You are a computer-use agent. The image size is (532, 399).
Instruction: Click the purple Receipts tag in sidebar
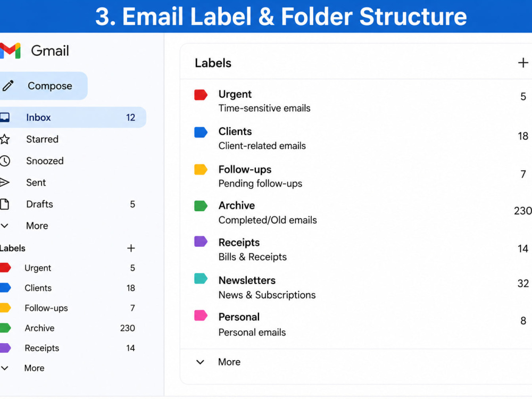pos(5,348)
